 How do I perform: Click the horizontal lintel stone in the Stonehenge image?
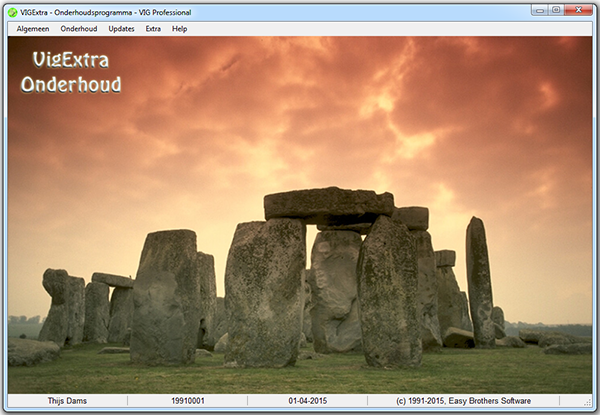[328, 204]
